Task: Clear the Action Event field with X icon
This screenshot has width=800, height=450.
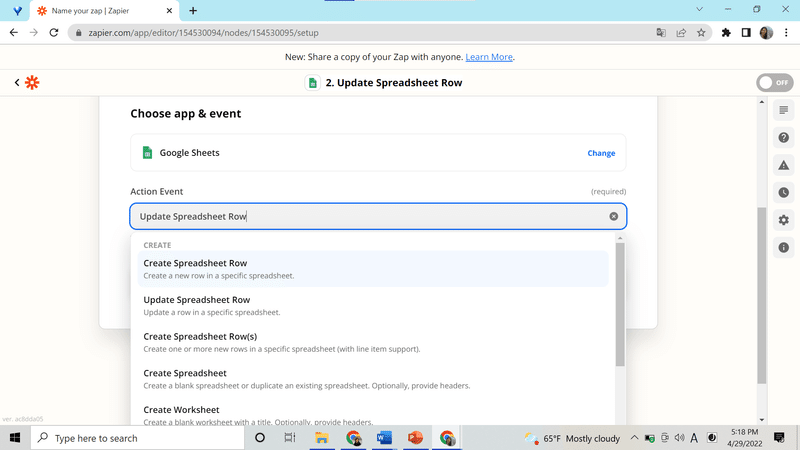Action: coord(613,216)
